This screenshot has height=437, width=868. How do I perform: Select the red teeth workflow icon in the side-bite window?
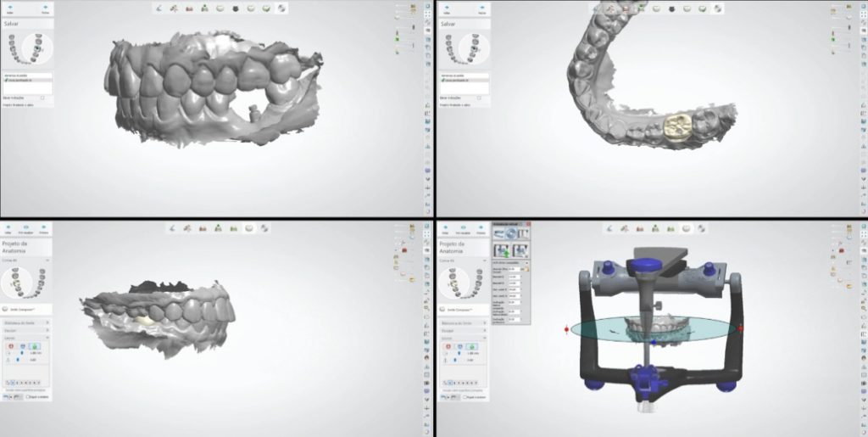coord(189,8)
